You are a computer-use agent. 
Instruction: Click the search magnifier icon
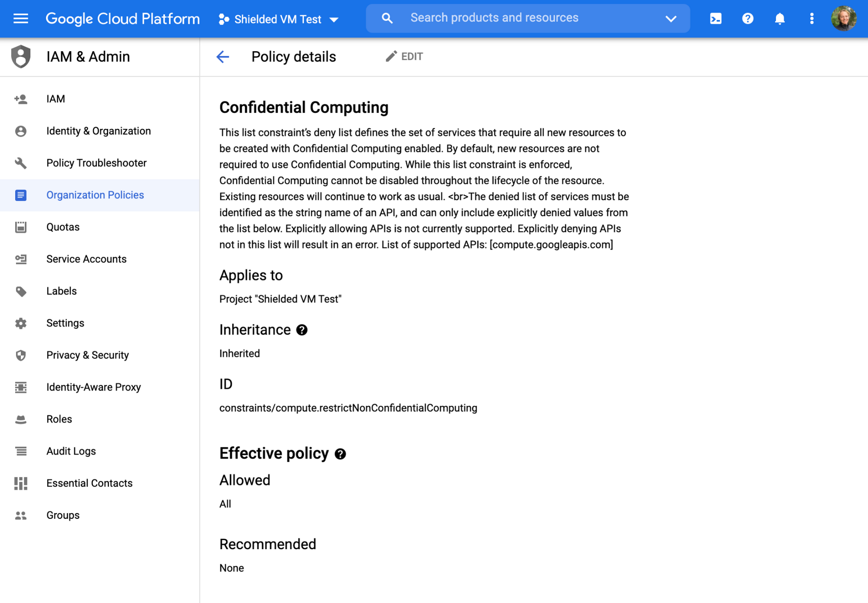click(x=387, y=18)
